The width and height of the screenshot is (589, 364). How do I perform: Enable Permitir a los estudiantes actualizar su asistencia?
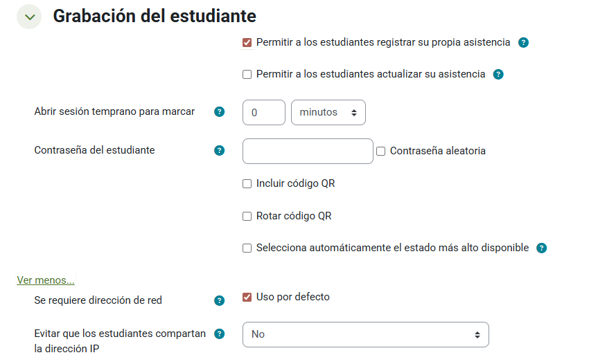point(247,74)
